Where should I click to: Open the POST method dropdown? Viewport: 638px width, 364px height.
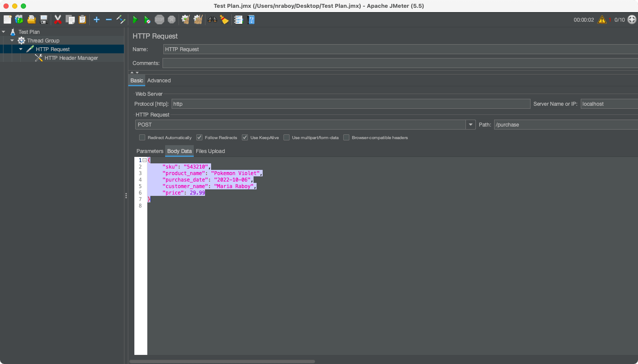[471, 125]
